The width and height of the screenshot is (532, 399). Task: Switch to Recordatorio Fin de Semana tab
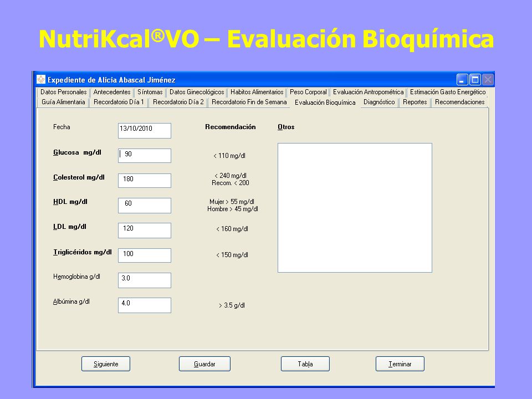click(x=249, y=102)
